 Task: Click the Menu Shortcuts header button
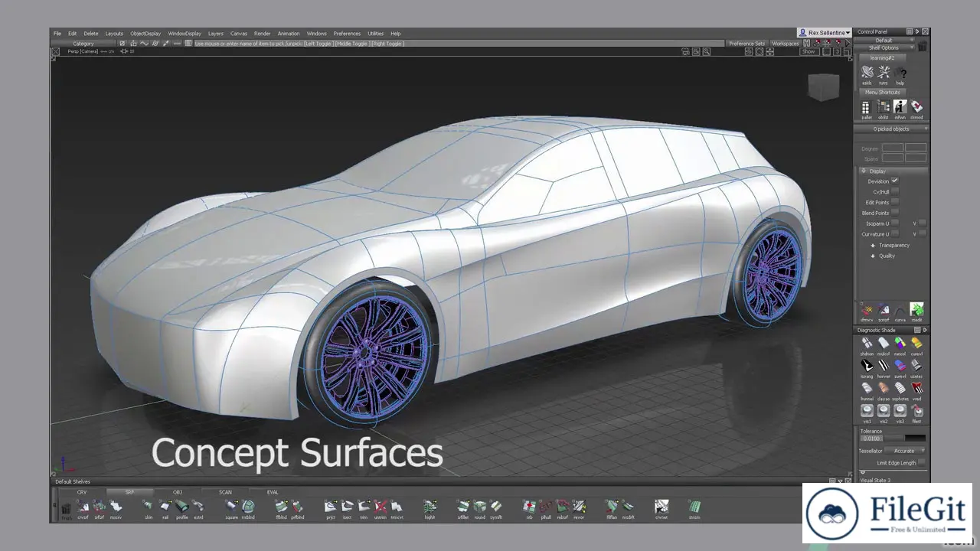coord(884,92)
